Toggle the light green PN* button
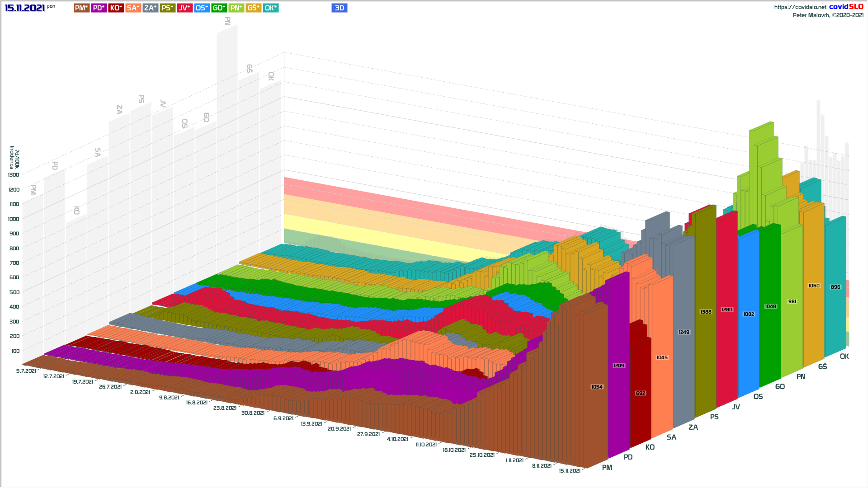Image resolution: width=868 pixels, height=488 pixels. [x=236, y=8]
